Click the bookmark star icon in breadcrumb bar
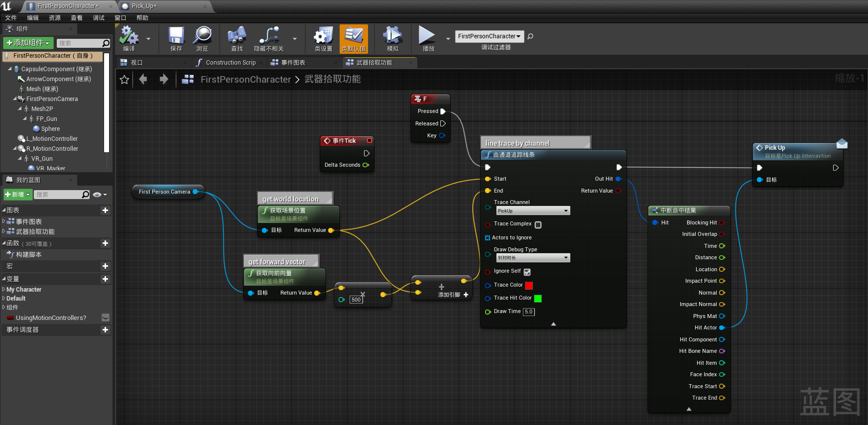868x425 pixels. 124,80
